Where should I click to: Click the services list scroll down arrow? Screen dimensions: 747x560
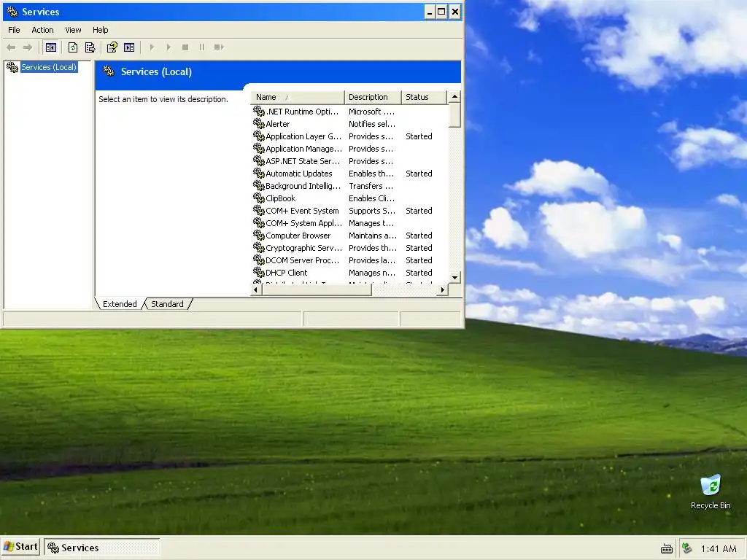(x=455, y=277)
